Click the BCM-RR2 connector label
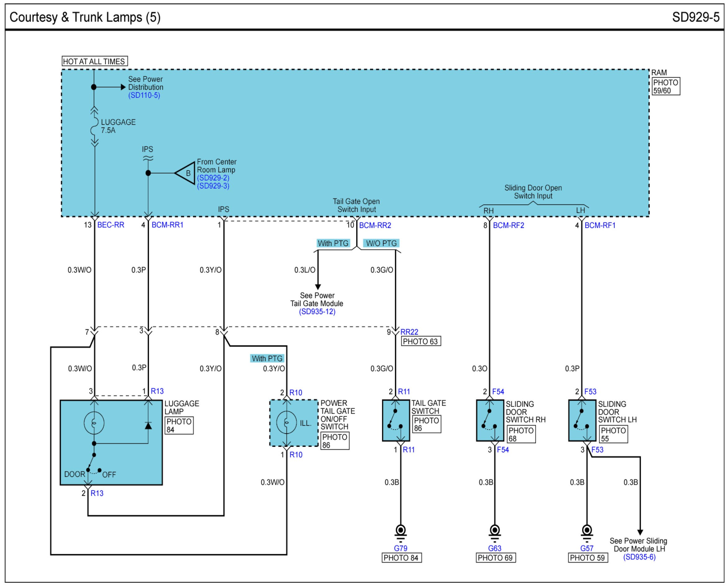 point(375,225)
